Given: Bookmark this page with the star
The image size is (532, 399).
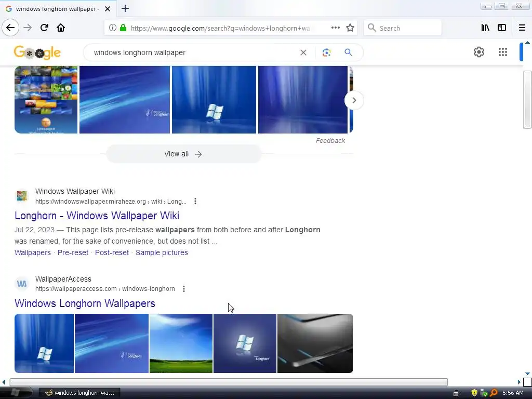Looking at the screenshot, I should tap(350, 28).
